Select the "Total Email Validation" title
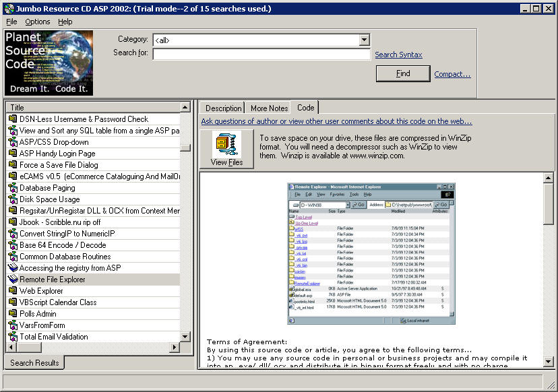This screenshot has height=392, width=558. [x=54, y=336]
